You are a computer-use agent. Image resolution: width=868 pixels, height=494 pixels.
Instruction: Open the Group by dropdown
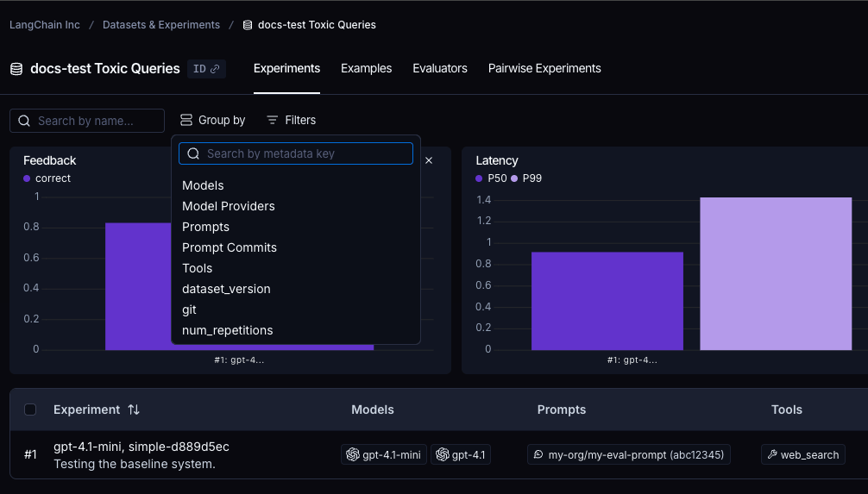tap(212, 120)
